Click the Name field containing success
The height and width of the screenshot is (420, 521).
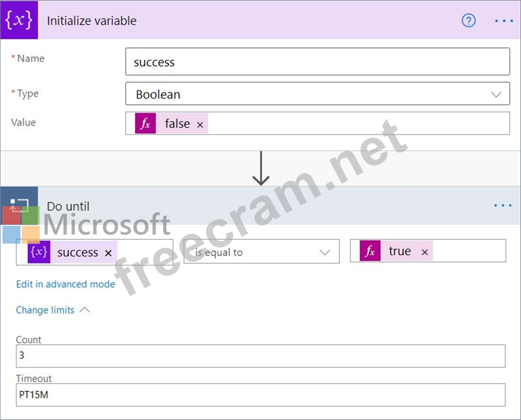click(317, 63)
